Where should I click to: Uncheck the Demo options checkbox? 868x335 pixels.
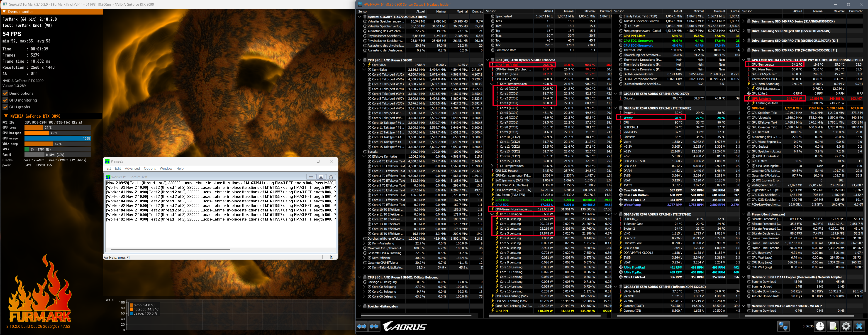(x=5, y=93)
